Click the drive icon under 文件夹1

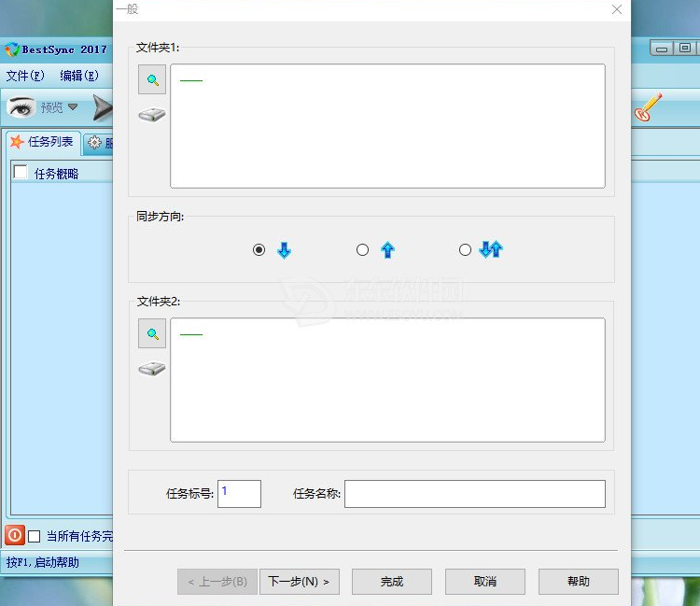[x=152, y=114]
